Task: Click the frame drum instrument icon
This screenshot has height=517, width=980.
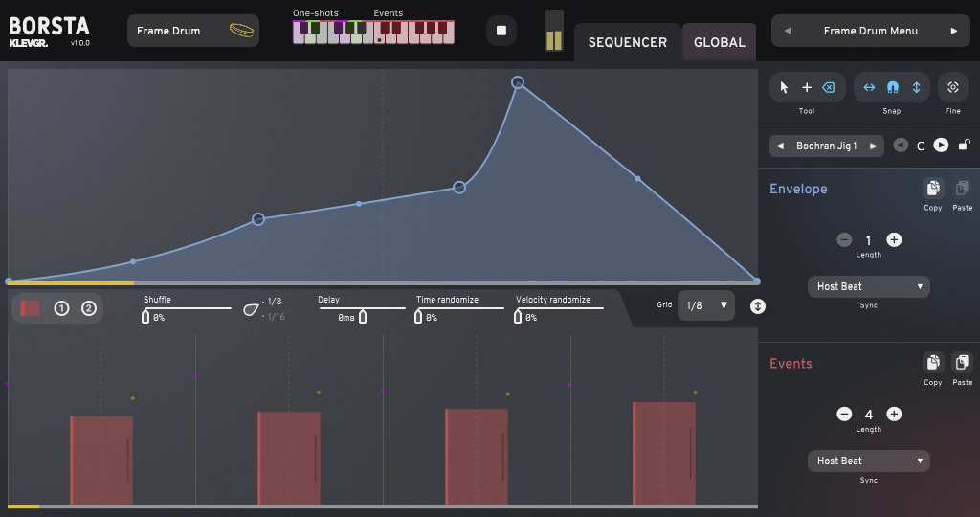Action: pyautogui.click(x=241, y=30)
